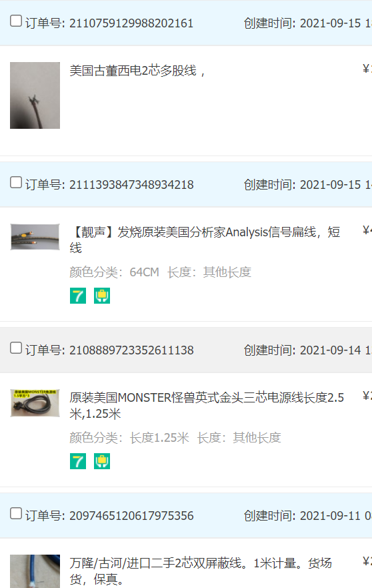This screenshot has width=372, height=588.
Task: Click green shield icon under MONSTER power cord
Action: pyautogui.click(x=102, y=461)
